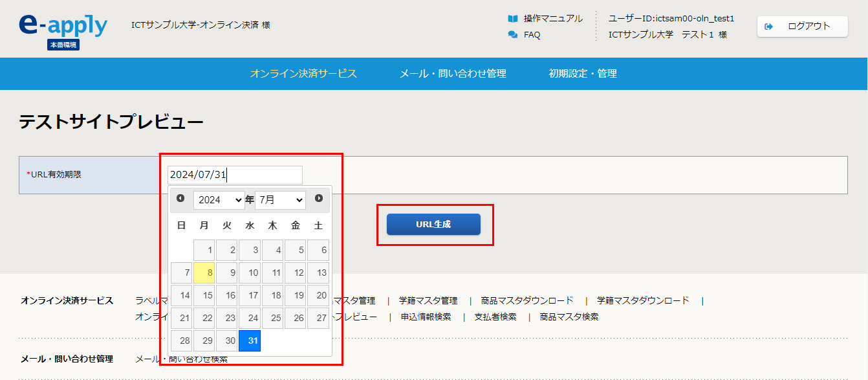Open the メール・問い合わせ管理 menu
Image resolution: width=868 pixels, height=380 pixels.
point(453,74)
